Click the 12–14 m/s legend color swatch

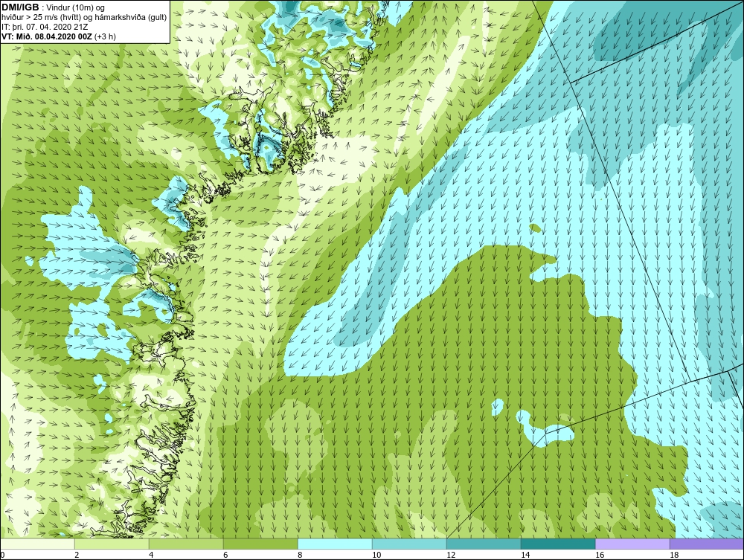pyautogui.click(x=484, y=544)
